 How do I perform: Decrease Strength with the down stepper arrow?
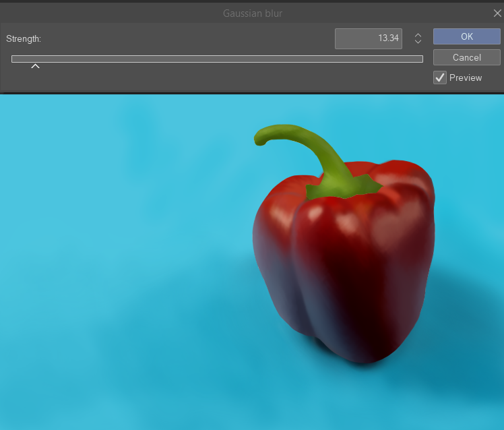click(x=418, y=42)
